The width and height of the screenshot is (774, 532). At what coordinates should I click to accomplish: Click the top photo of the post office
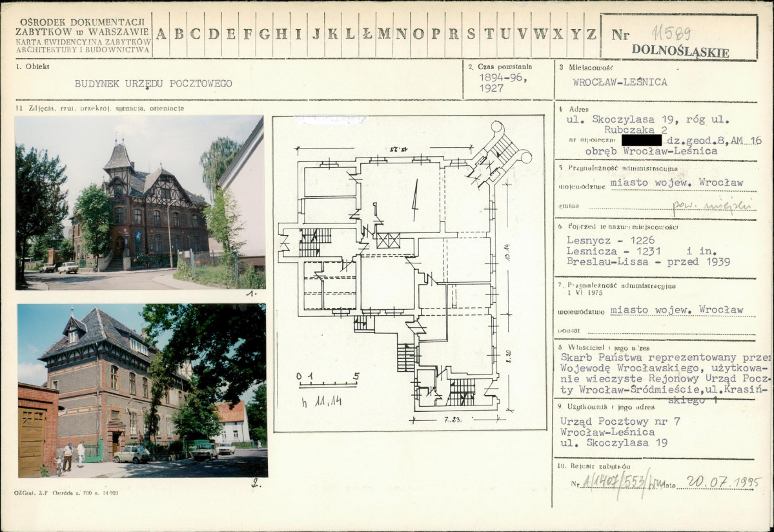139,202
